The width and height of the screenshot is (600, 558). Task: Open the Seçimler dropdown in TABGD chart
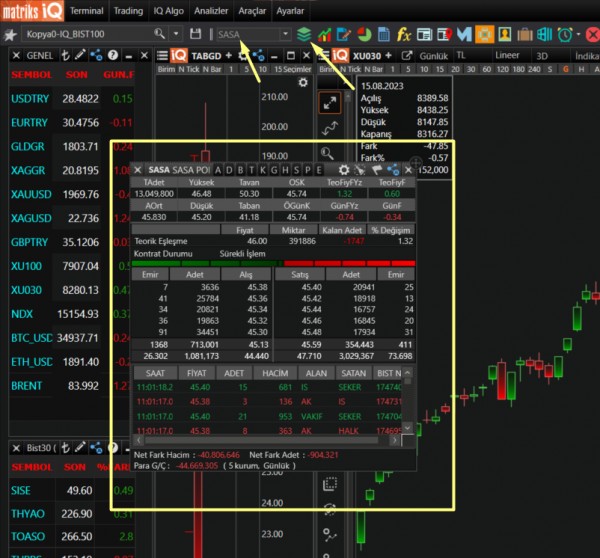tap(297, 69)
